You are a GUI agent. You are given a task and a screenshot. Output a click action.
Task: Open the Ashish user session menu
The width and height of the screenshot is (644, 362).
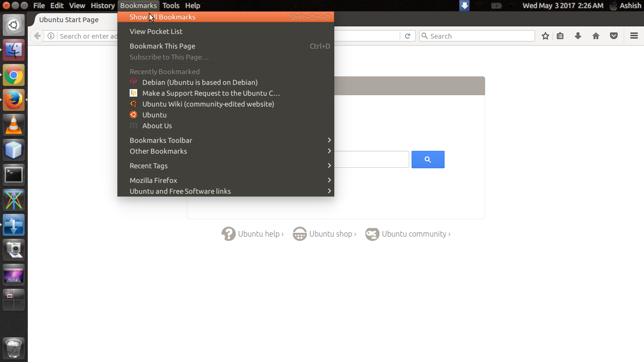[x=625, y=6]
